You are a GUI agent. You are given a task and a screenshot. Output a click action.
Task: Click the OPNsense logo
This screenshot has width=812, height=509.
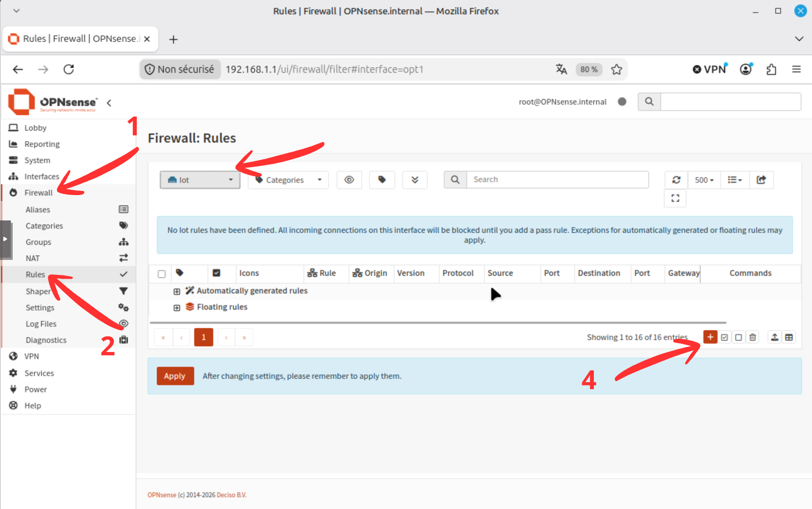coord(53,102)
